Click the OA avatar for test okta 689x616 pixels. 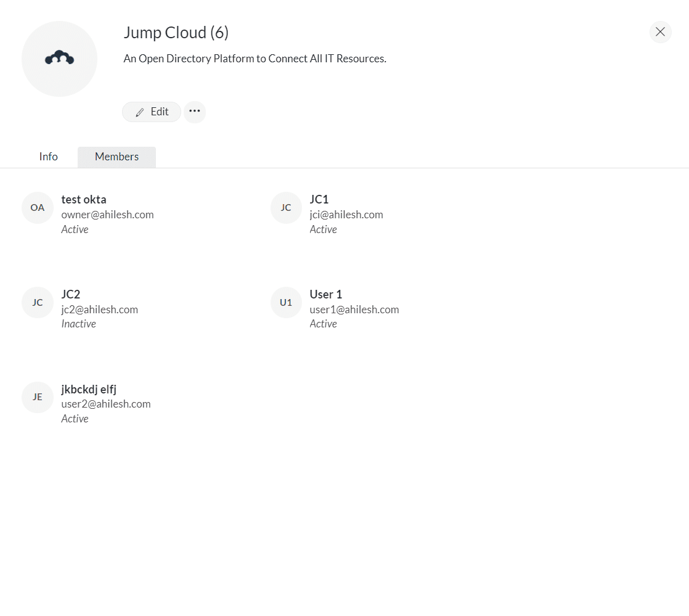(x=38, y=208)
